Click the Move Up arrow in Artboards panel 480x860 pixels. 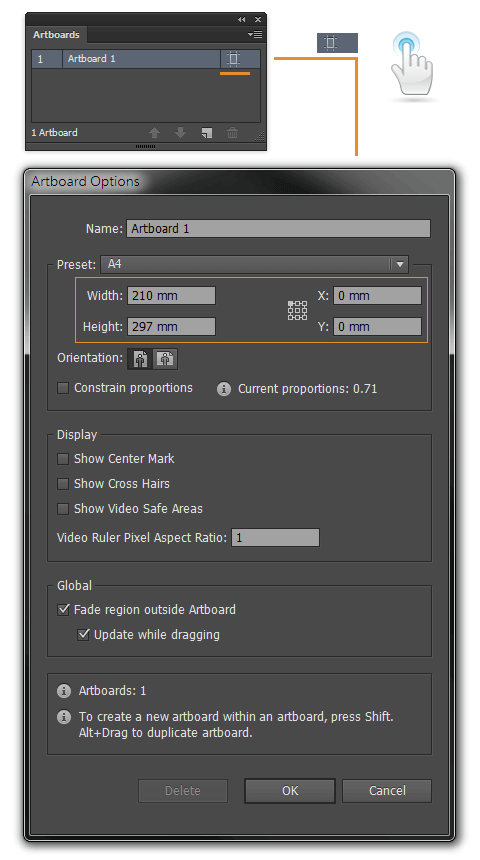(155, 133)
